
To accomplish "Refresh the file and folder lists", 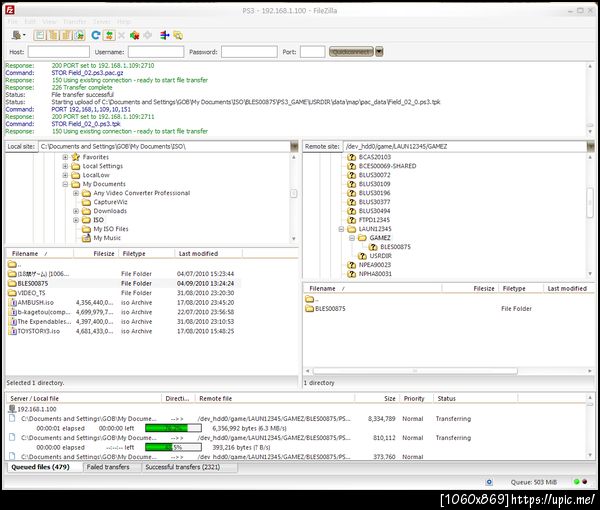I will 96,35.
